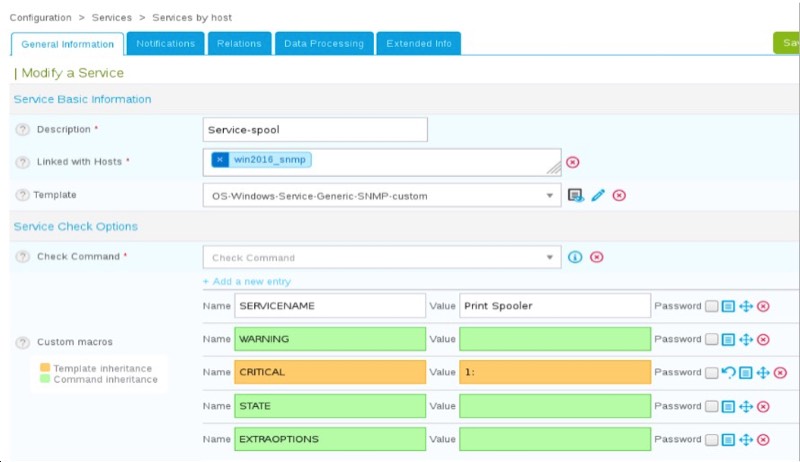800x462 pixels.
Task: Open the Data Processing tab
Action: pyautogui.click(x=322, y=43)
